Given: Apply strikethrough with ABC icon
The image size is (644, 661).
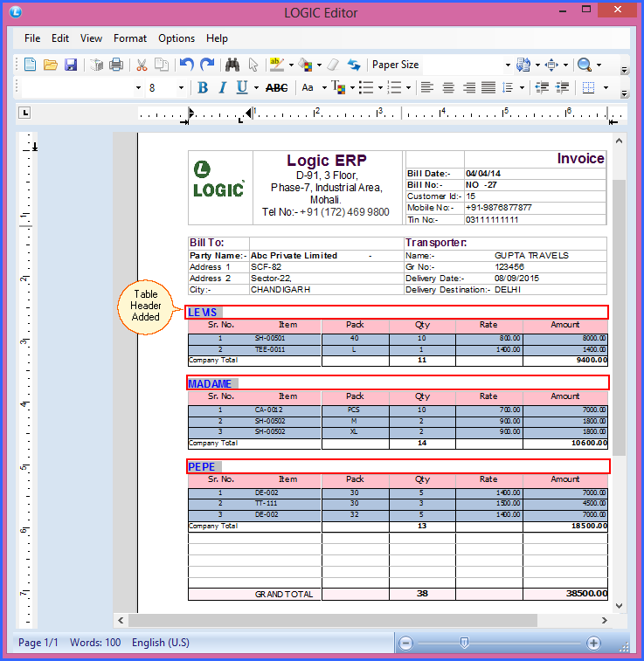Looking at the screenshot, I should coord(277,87).
